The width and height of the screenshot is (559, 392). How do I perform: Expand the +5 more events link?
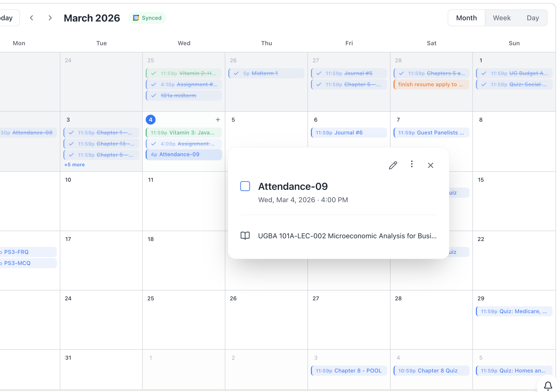pos(74,165)
